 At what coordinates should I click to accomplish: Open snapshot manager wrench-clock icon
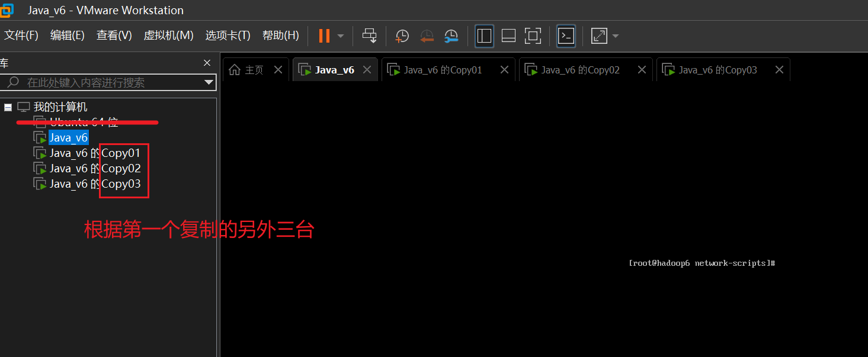click(x=451, y=36)
